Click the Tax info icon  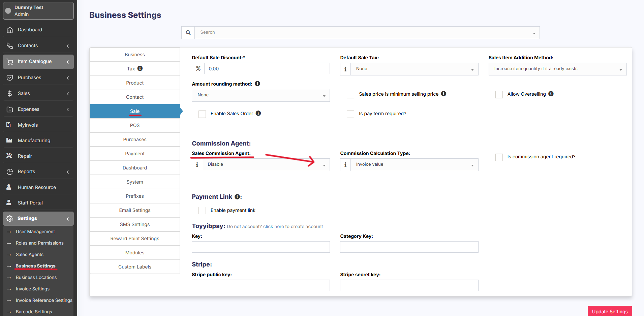tap(140, 68)
